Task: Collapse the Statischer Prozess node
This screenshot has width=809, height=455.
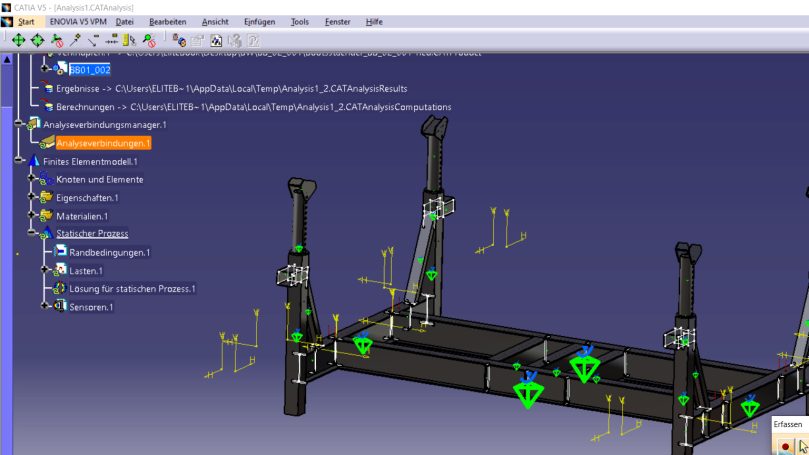Action: (x=32, y=234)
